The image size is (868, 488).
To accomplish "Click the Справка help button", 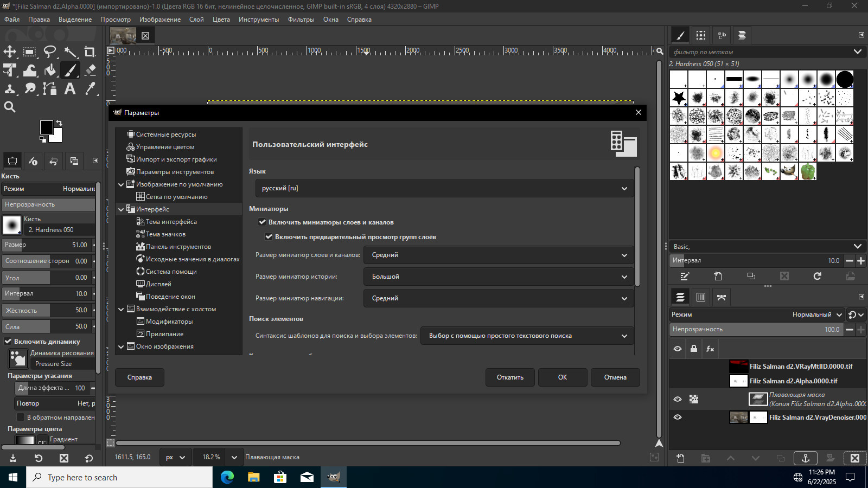I will click(x=139, y=377).
